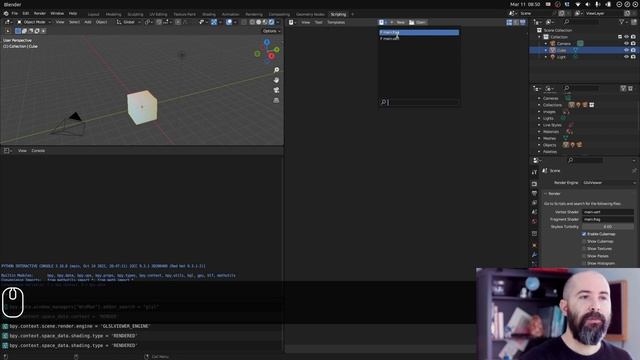This screenshot has height=360, width=640.
Task: Open the pivot point dropdown
Action: click(149, 22)
